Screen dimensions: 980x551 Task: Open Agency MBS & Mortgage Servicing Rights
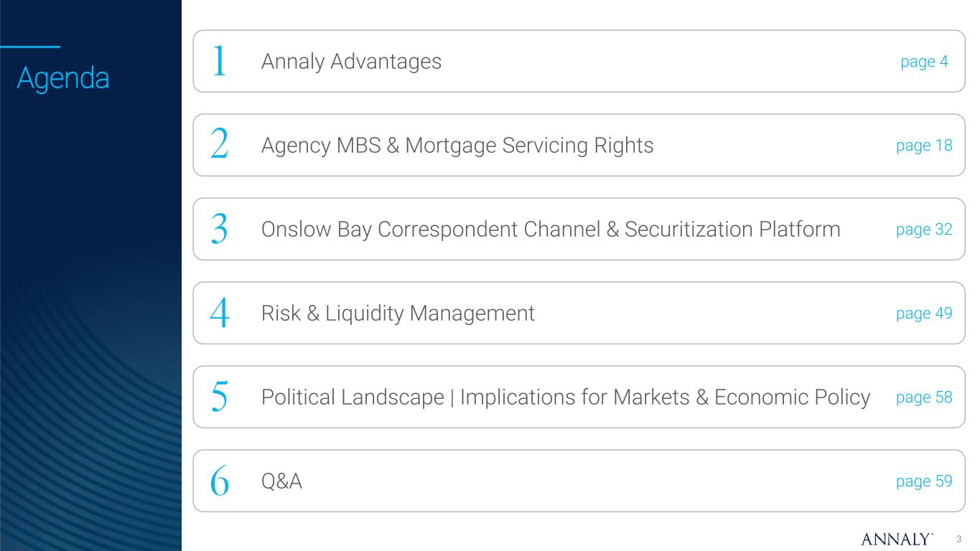(457, 146)
